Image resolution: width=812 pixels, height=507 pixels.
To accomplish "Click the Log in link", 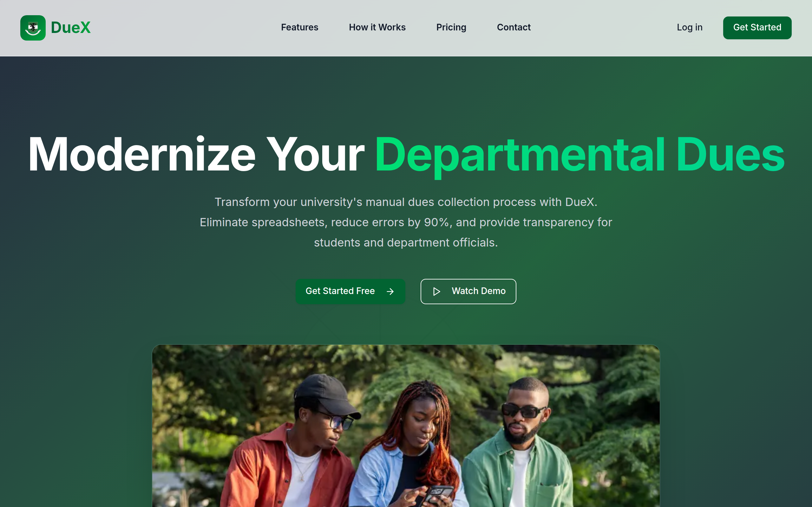I will point(689,27).
